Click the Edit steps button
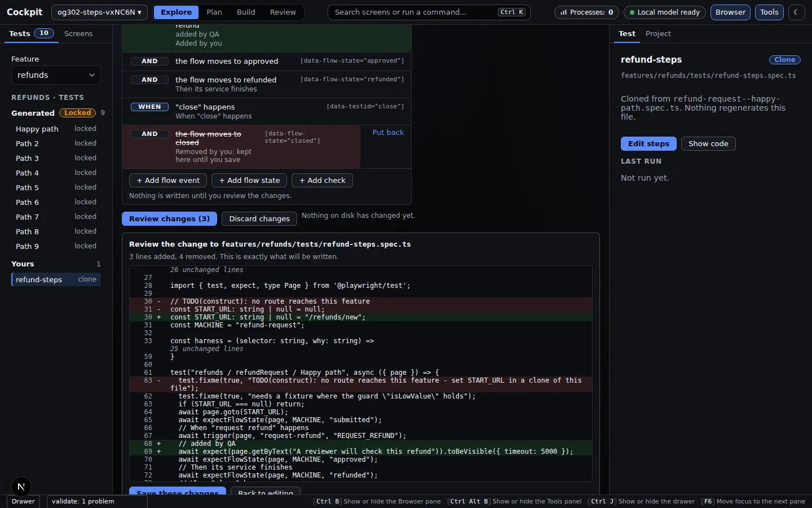The height and width of the screenshot is (508, 812). (x=648, y=143)
